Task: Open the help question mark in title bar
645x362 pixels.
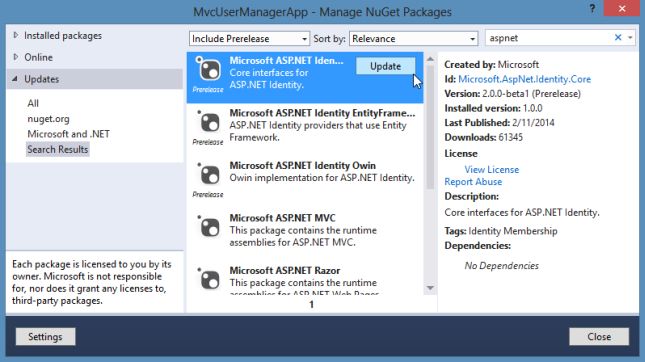Action: tap(592, 9)
